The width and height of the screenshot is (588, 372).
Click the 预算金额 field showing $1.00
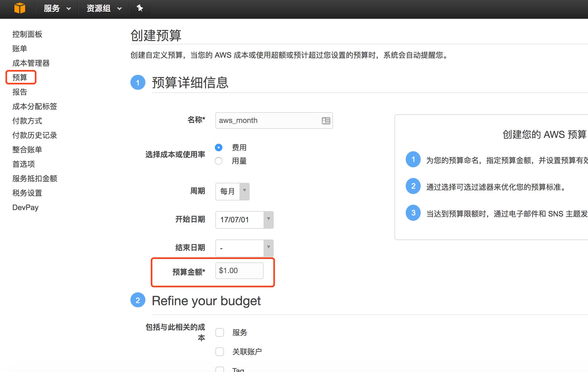(239, 271)
